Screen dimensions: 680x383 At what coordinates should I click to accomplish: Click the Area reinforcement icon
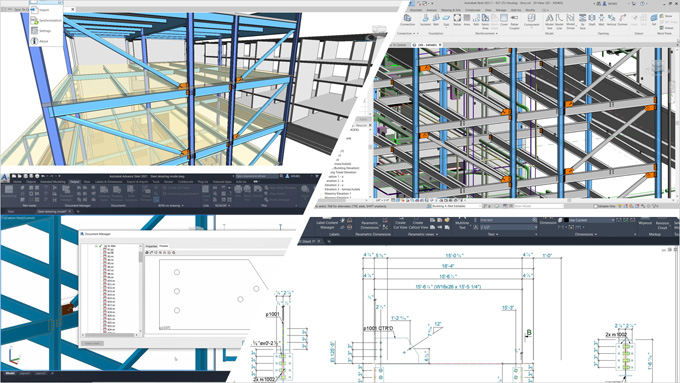pos(467,20)
